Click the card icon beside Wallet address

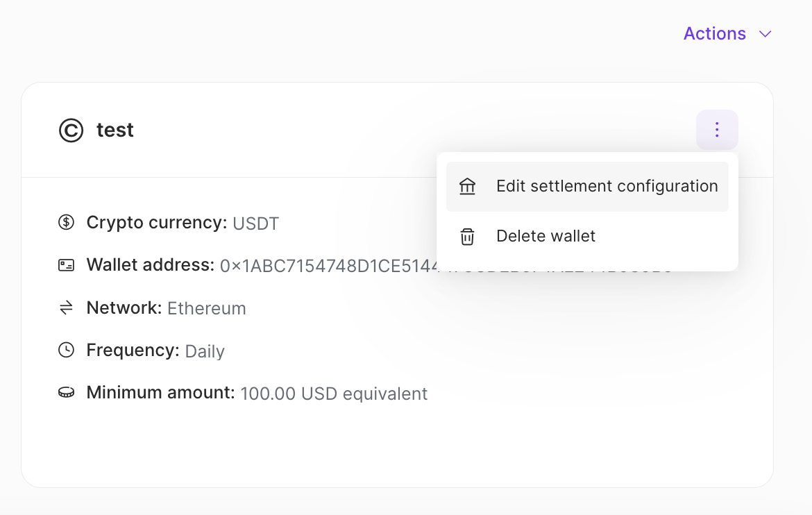[x=66, y=264]
